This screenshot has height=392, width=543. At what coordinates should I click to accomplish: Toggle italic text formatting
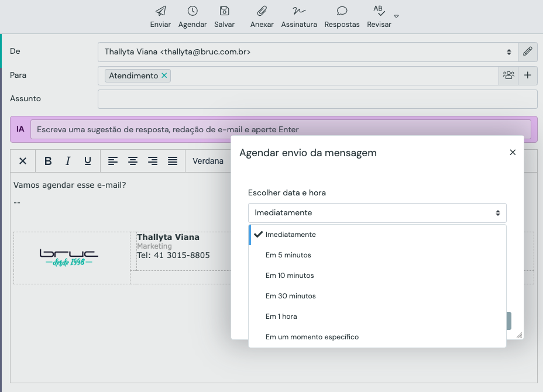click(67, 161)
